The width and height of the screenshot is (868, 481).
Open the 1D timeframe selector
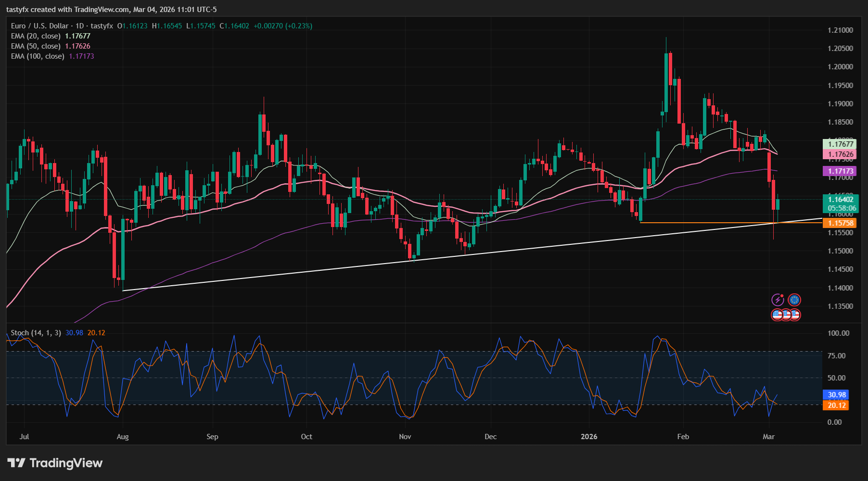(x=79, y=26)
